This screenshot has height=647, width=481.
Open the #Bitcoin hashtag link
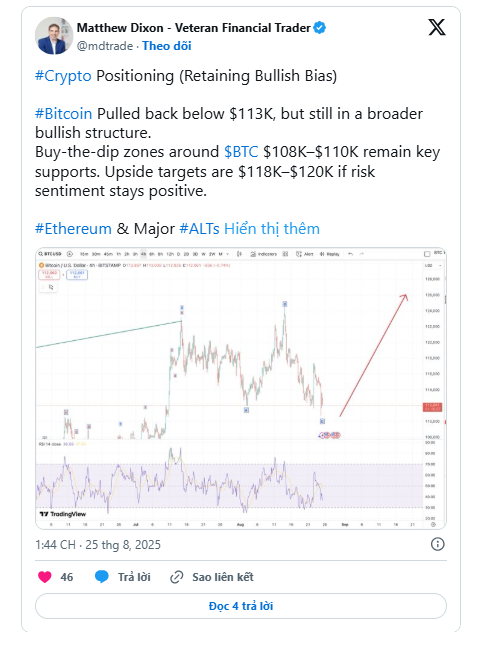click(64, 113)
